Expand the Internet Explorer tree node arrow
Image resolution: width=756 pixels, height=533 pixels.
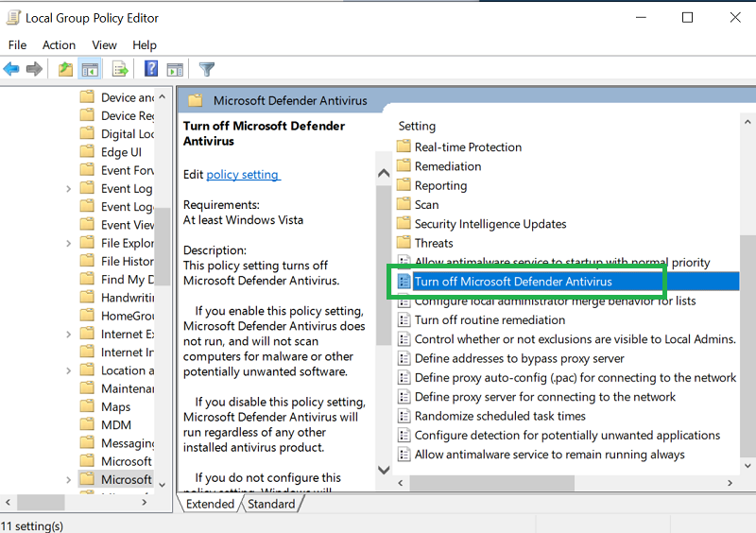click(68, 334)
